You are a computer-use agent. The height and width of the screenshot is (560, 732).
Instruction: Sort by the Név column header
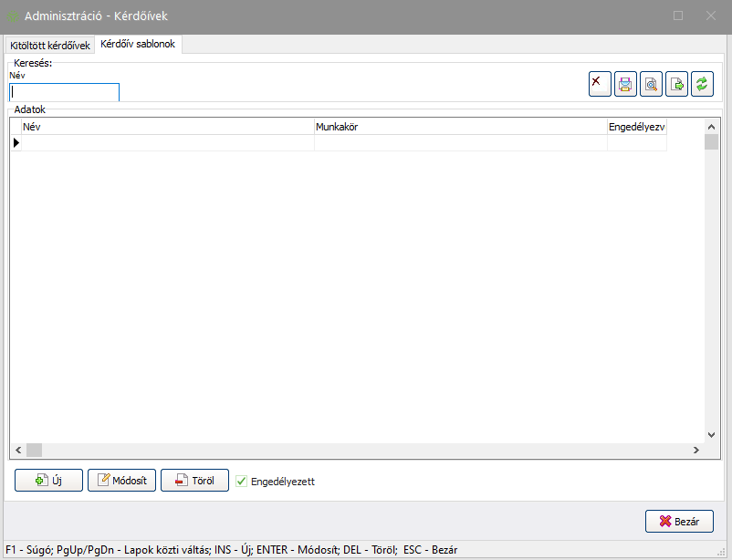coord(167,127)
